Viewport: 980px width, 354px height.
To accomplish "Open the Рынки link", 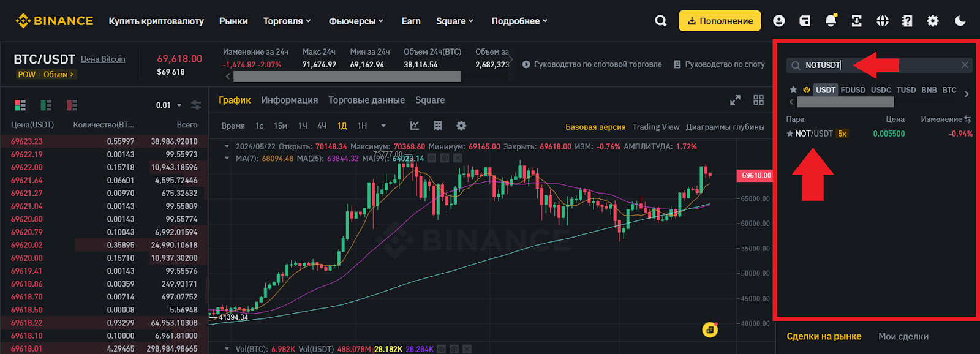I will [233, 21].
